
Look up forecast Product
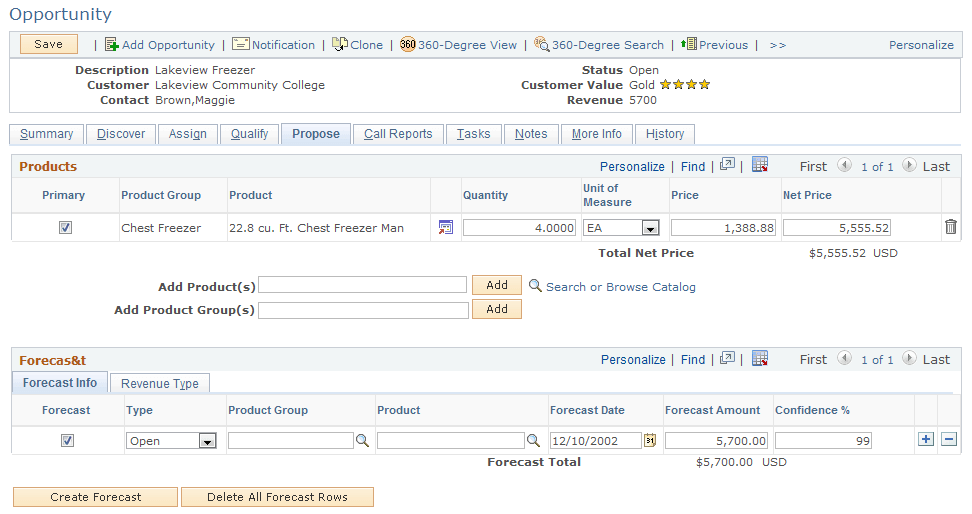coord(533,441)
